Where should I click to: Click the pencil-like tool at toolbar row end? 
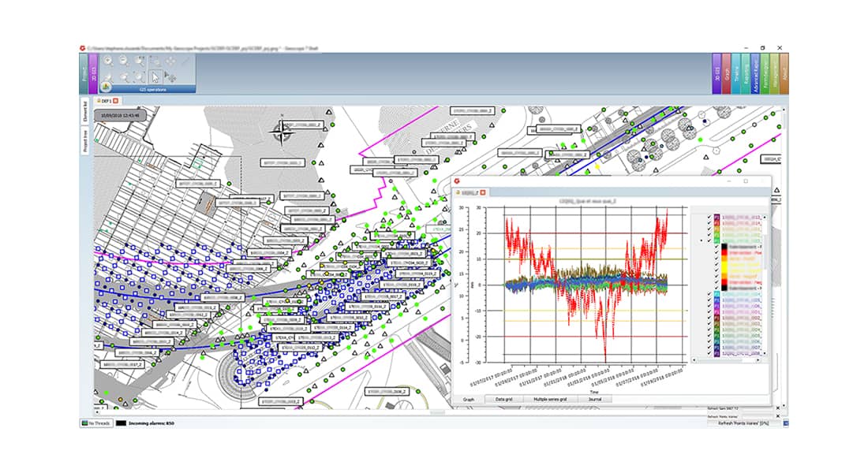tap(185, 61)
